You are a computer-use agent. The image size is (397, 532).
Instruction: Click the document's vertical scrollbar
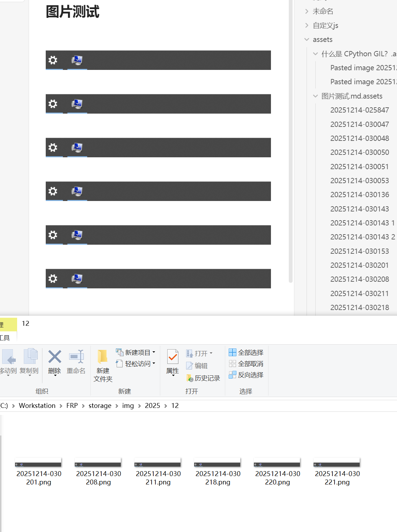(x=291, y=140)
